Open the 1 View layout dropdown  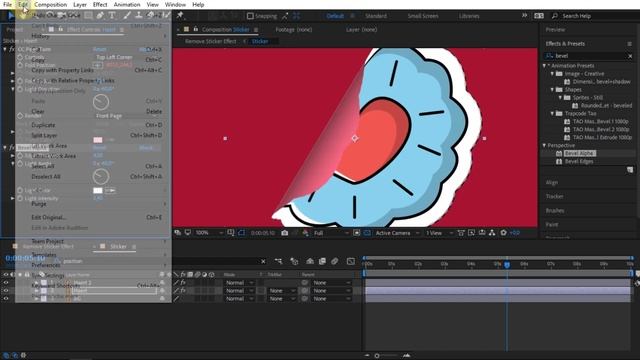click(439, 233)
